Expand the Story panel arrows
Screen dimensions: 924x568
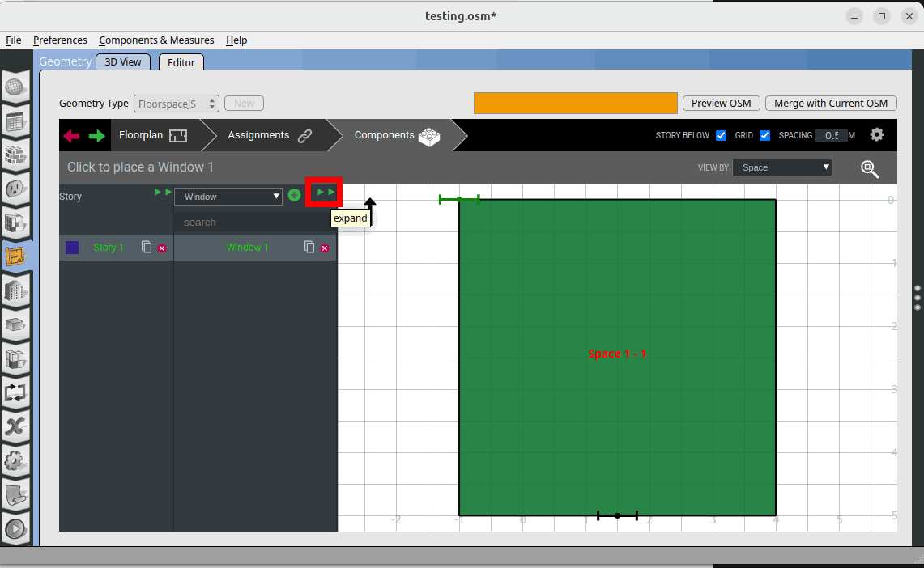coord(163,193)
